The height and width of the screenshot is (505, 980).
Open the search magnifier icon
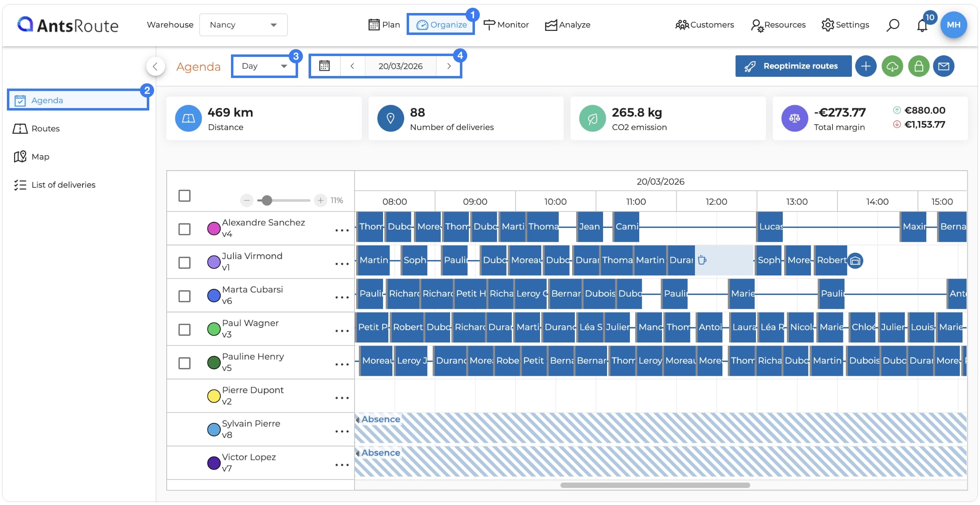[893, 25]
